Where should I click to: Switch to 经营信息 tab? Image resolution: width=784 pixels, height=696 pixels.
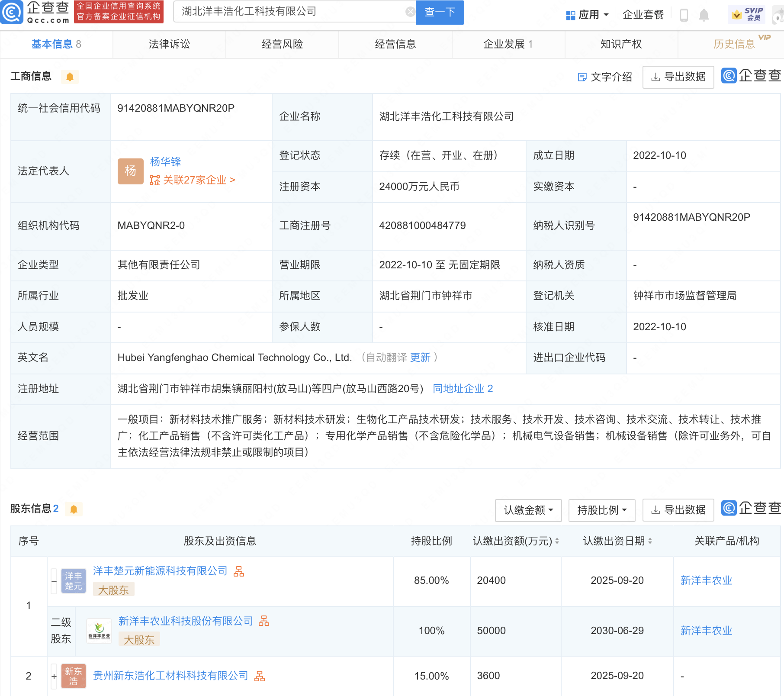(395, 44)
